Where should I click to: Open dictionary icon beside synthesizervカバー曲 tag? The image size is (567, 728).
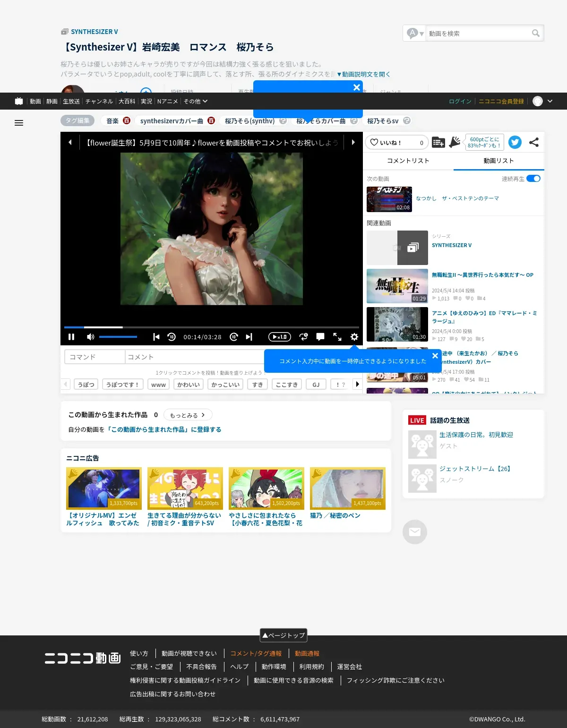211,120
